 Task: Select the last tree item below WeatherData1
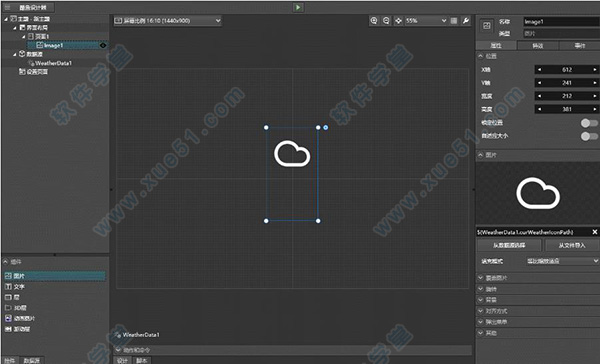pyautogui.click(x=34, y=72)
